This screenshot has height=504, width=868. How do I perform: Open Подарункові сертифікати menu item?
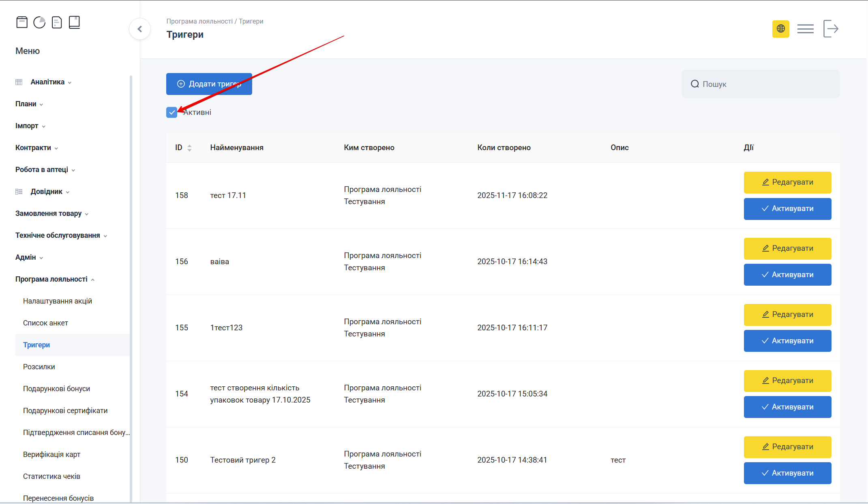(65, 411)
